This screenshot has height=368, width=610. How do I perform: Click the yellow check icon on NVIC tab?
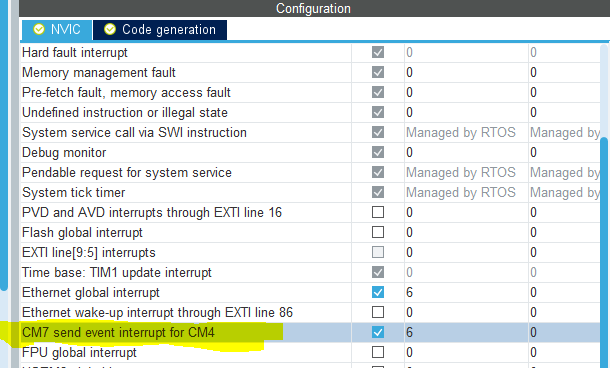click(x=39, y=29)
